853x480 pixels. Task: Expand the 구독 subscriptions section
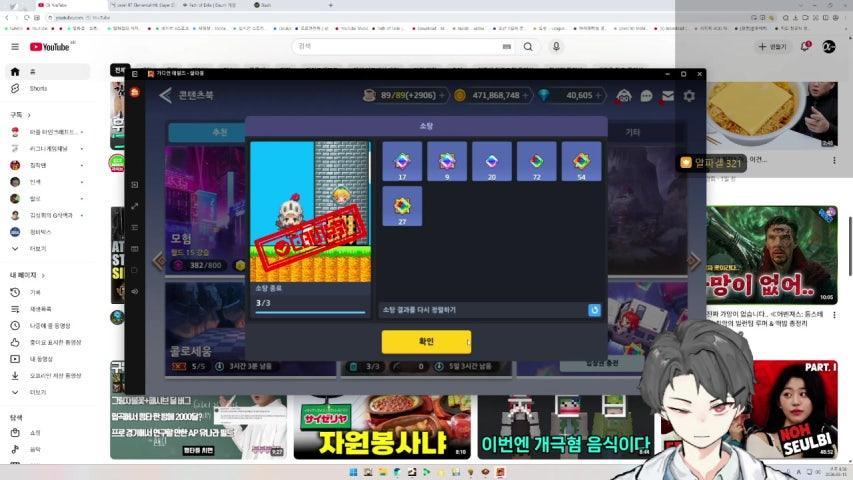pyautogui.click(x=21, y=115)
